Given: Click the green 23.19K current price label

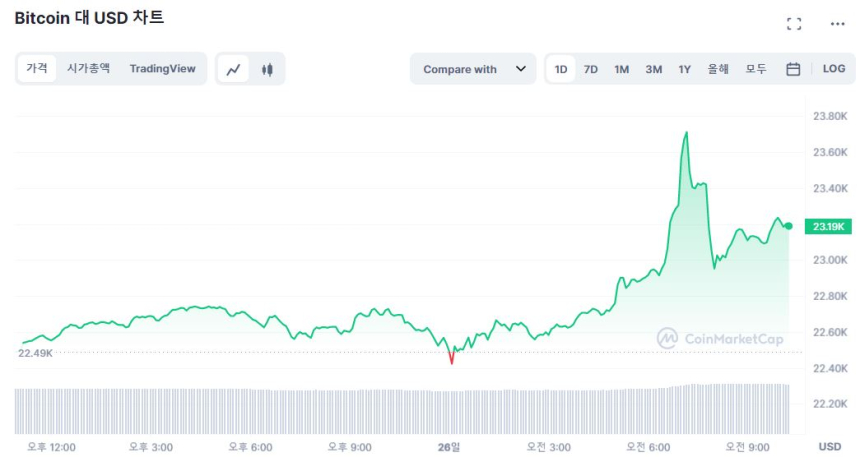Looking at the screenshot, I should point(829,227).
